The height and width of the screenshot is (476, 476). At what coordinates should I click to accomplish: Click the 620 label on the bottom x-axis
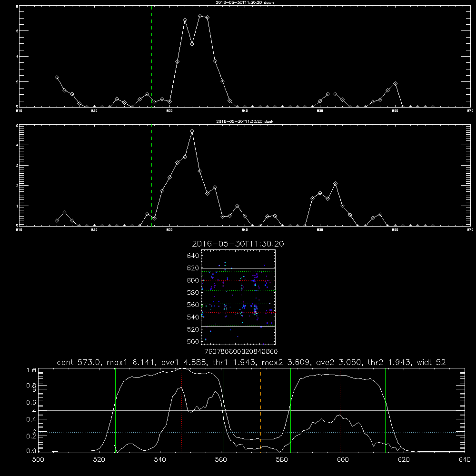[x=404, y=460]
